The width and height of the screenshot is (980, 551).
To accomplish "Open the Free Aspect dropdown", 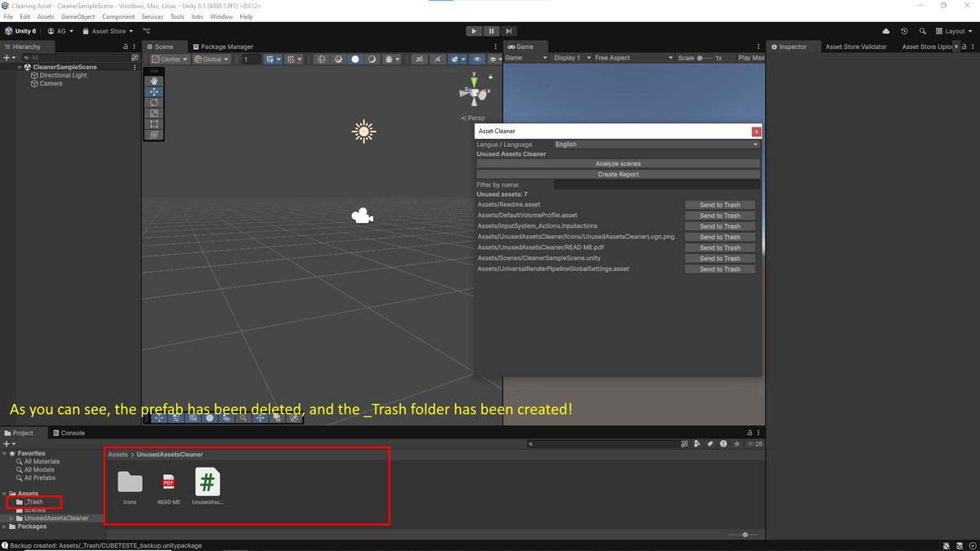I will (634, 58).
